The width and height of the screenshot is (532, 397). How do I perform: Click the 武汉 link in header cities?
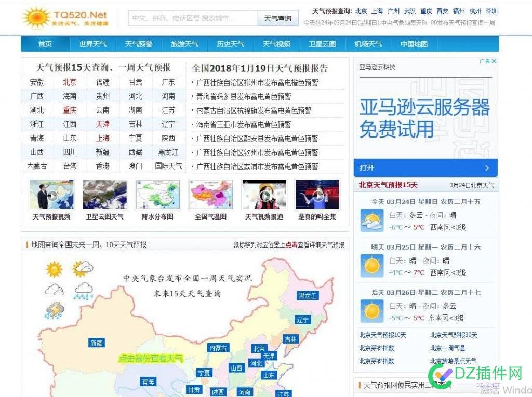point(410,11)
